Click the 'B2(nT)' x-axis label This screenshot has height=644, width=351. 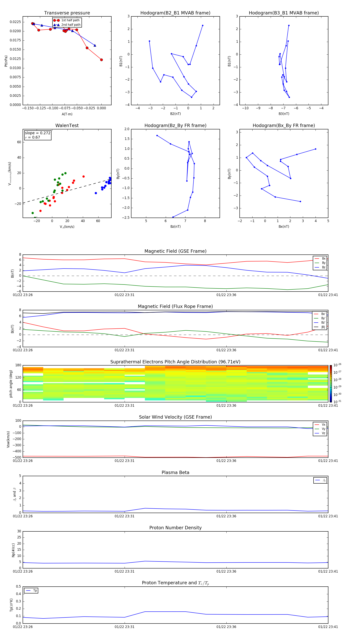pos(175,114)
